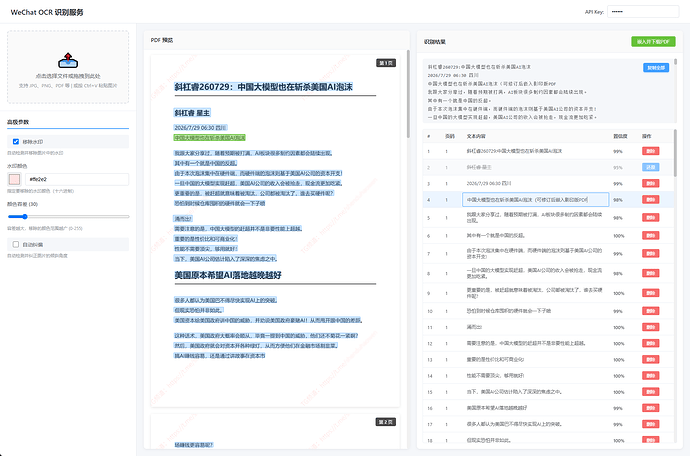Click the page number column header
690x456 pixels.
pyautogui.click(x=450, y=136)
